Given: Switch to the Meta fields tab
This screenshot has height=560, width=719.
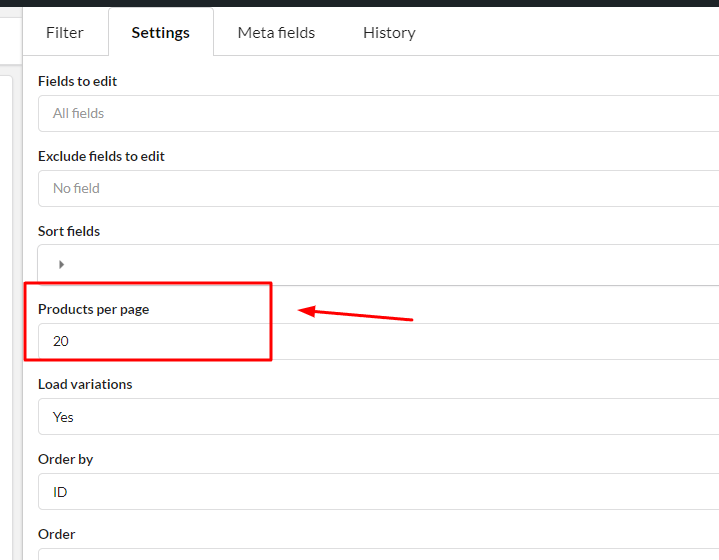Looking at the screenshot, I should point(276,33).
